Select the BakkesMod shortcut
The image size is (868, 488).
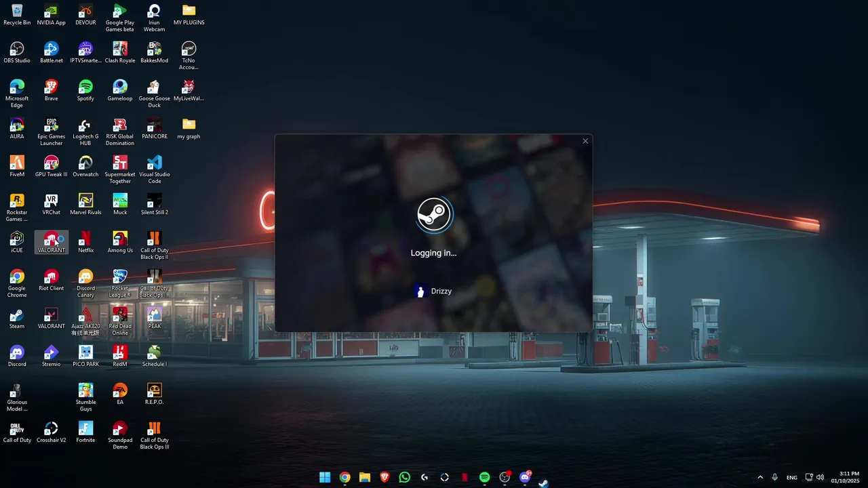(x=155, y=53)
